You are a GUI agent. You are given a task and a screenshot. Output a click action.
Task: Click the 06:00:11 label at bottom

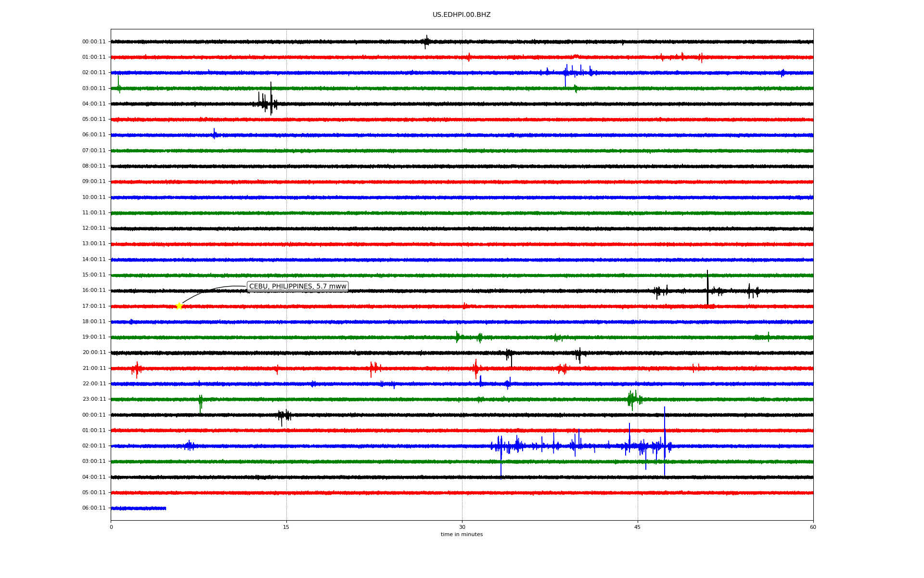coord(94,508)
